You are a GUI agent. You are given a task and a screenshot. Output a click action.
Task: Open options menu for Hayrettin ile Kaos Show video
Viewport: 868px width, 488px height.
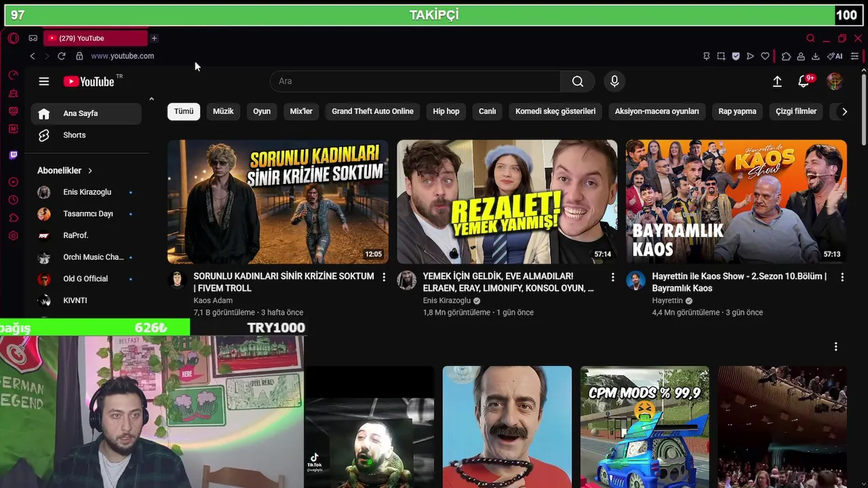pos(842,277)
